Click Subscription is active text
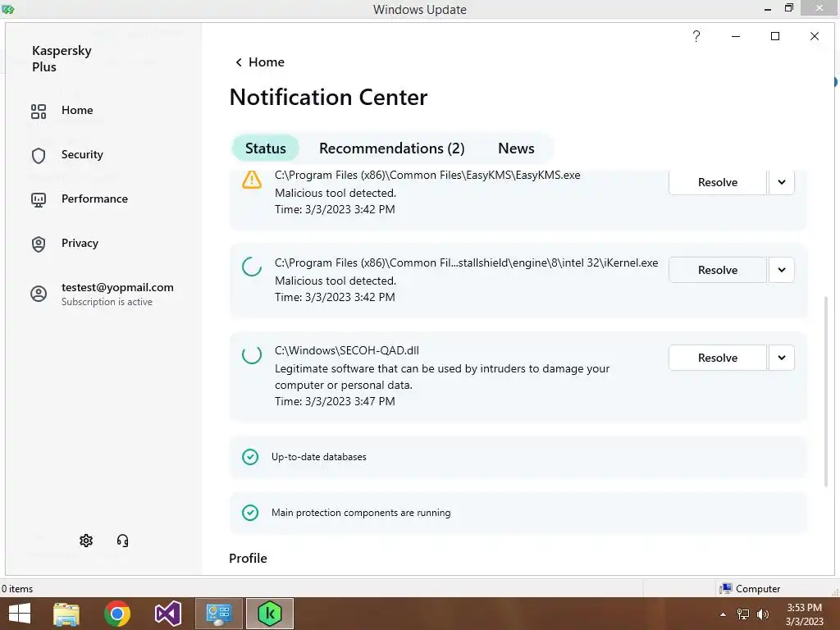 point(107,302)
